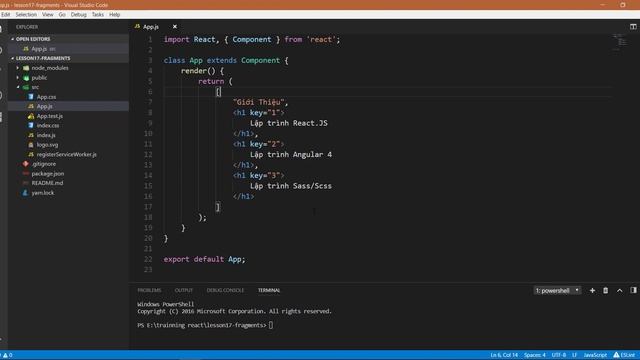
Task: Open the Edit menu
Action: (5, 14)
